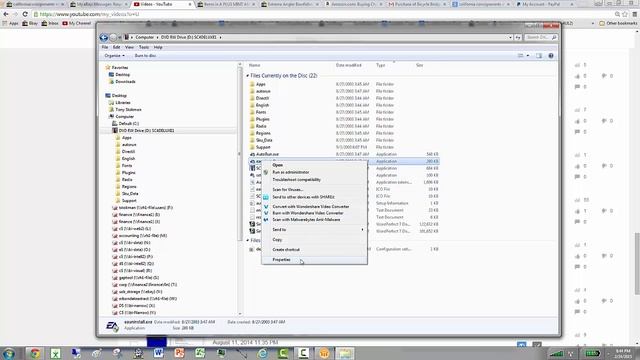
Task: Click the Chrome reload page icon
Action: [25, 14]
